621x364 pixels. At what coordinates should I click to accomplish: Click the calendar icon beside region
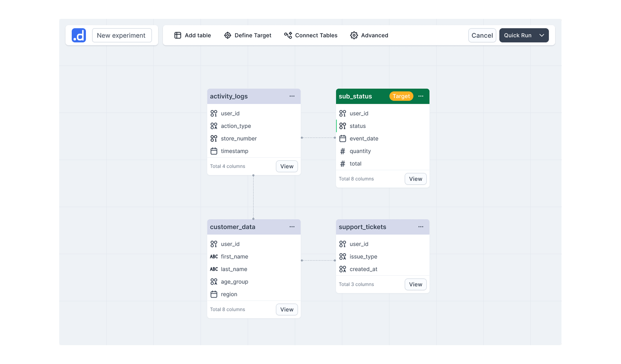214,294
